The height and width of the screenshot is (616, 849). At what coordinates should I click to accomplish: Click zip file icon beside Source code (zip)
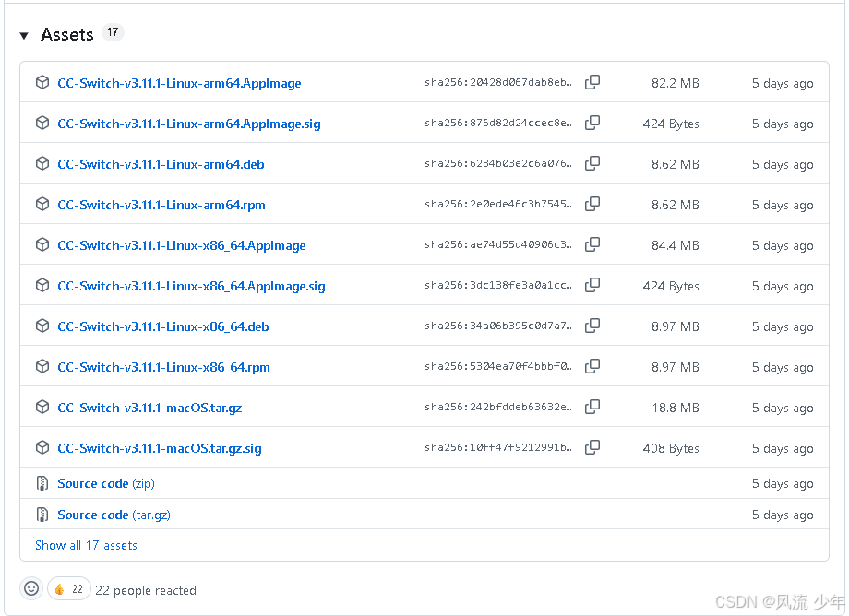42,483
